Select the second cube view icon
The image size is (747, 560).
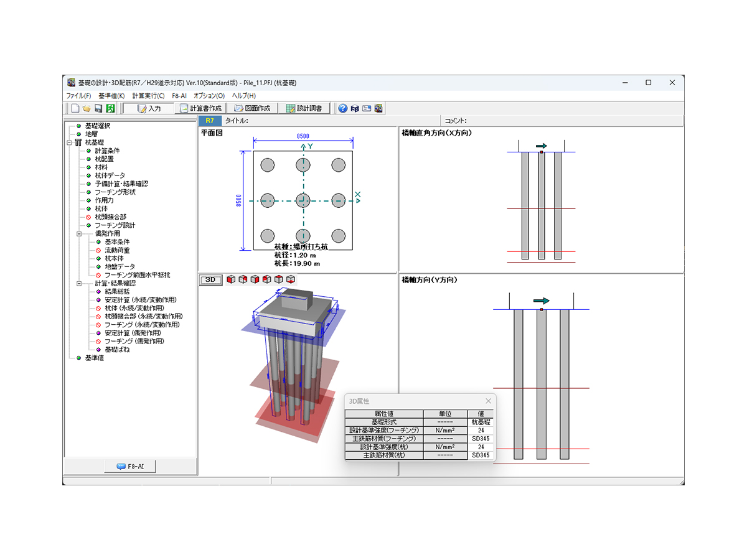coord(242,279)
